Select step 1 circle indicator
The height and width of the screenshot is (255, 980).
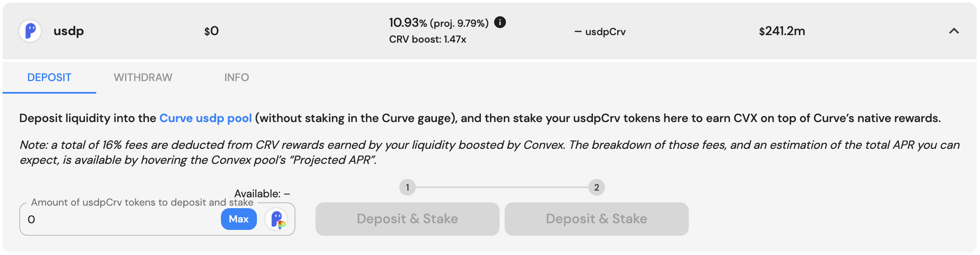pyautogui.click(x=407, y=187)
